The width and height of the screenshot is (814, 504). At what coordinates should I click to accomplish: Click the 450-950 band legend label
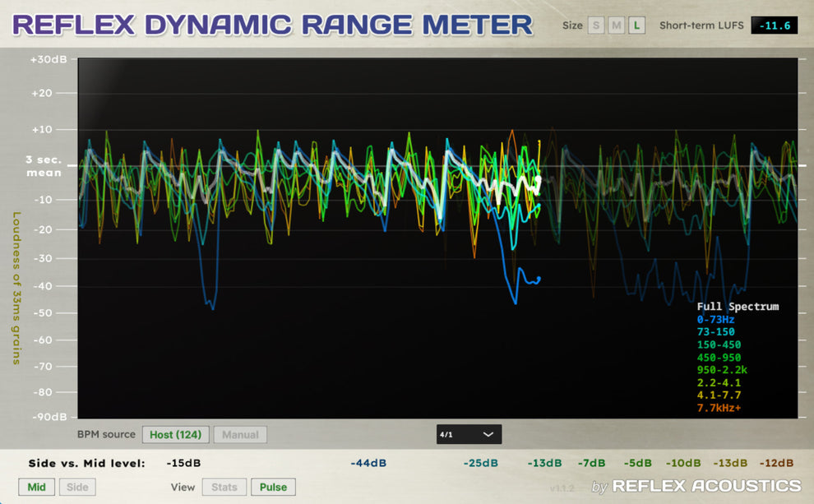[x=717, y=357]
